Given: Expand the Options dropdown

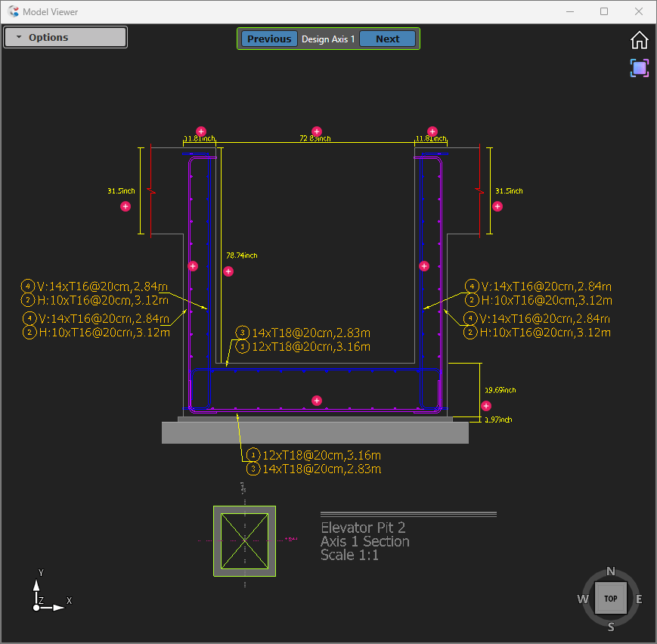Looking at the screenshot, I should point(65,37).
